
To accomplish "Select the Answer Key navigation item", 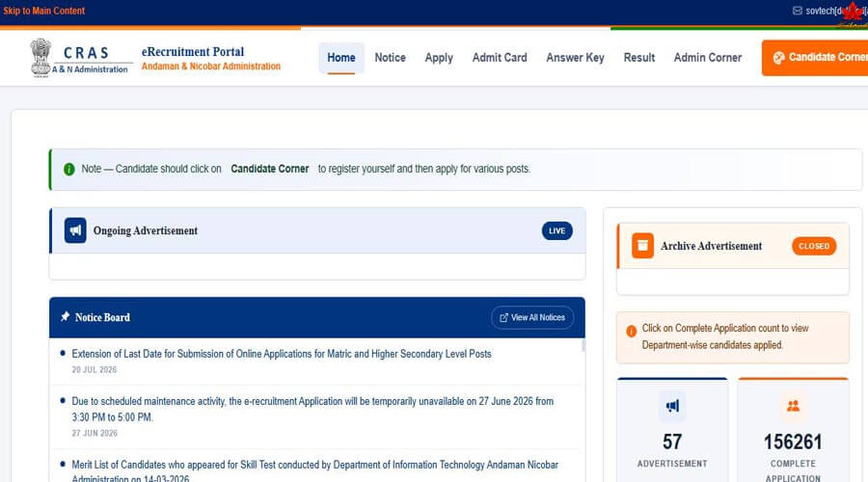I will tap(575, 58).
